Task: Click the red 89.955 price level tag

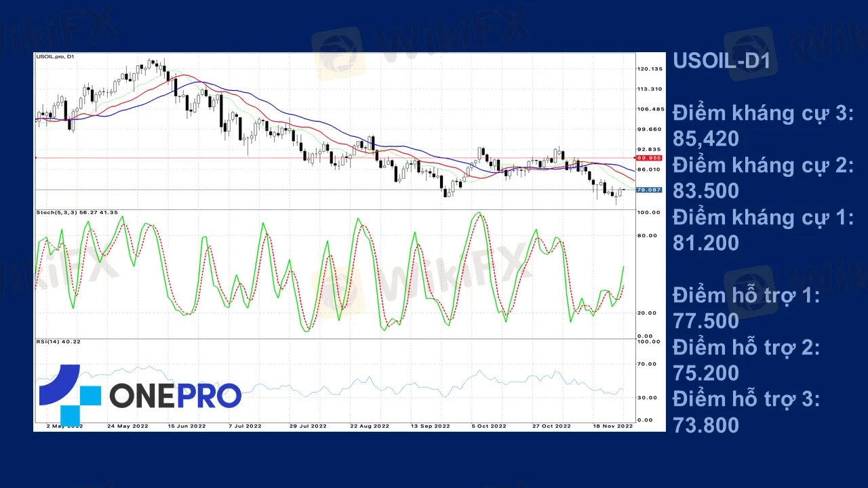Action: coord(649,158)
